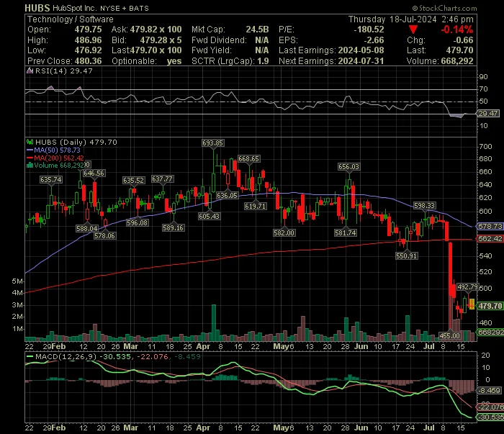504x434 pixels.
Task: Click the 596.08 low price annotation
Action: [x=138, y=222]
